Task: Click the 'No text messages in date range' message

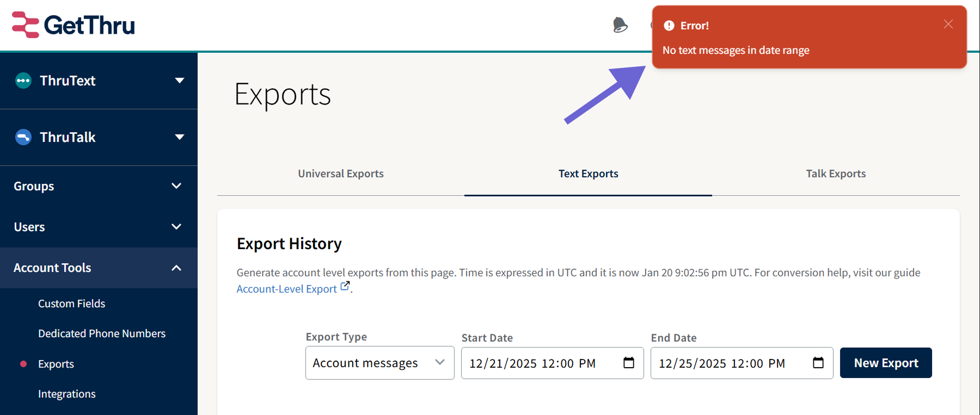Action: 736,50
